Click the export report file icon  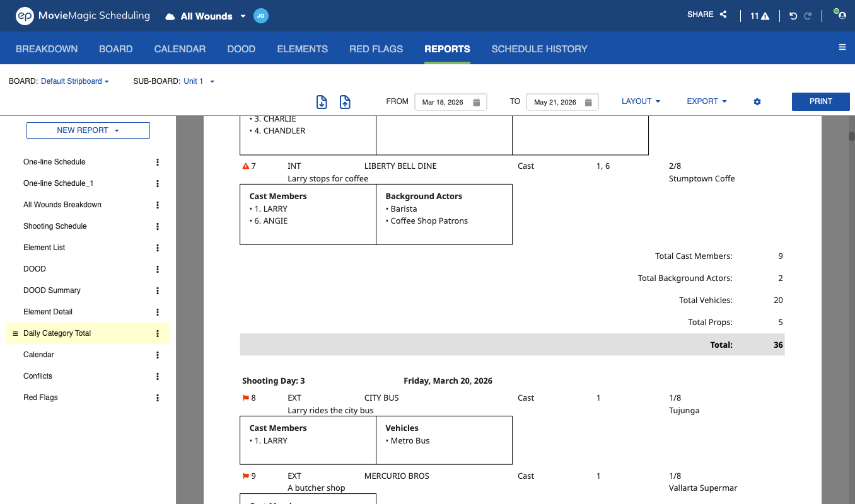[345, 102]
